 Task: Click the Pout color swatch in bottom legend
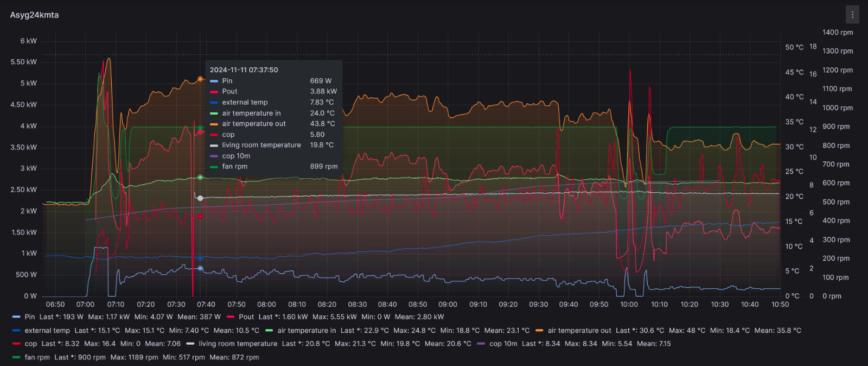click(x=231, y=317)
